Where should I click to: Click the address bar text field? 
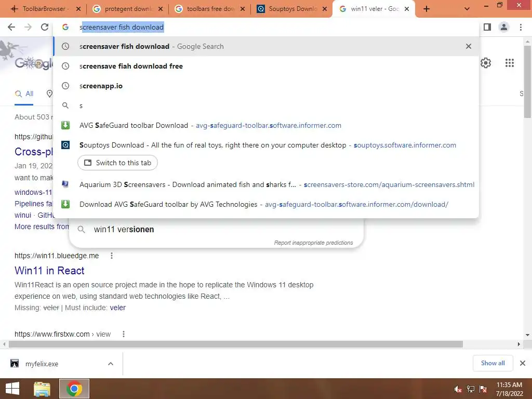pos(267,27)
